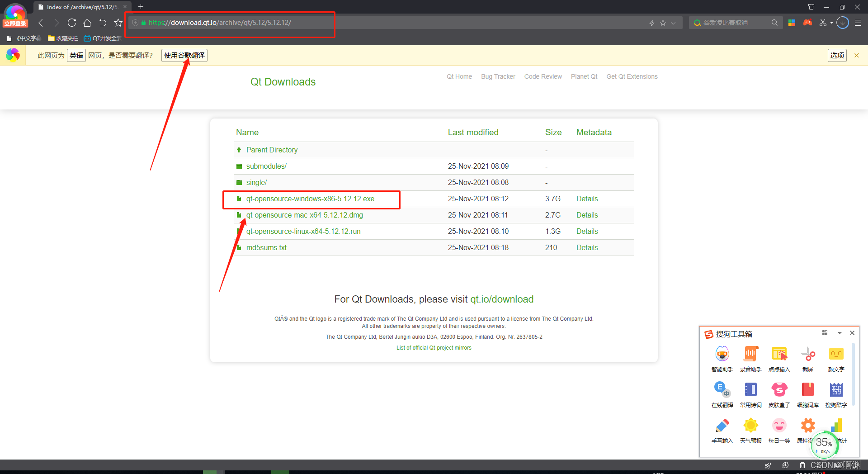Click the restore closed tab icon
Screen dimensions: 868x474
[x=103, y=23]
